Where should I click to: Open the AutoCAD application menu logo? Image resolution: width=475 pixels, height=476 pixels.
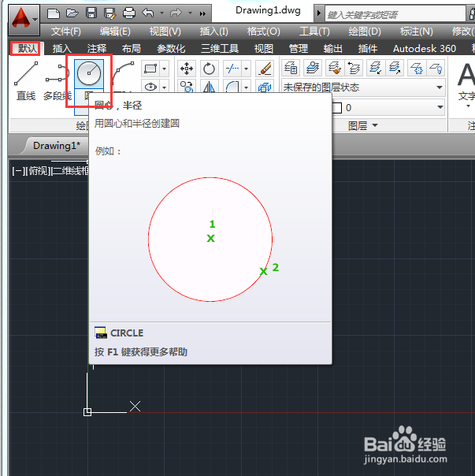24,20
